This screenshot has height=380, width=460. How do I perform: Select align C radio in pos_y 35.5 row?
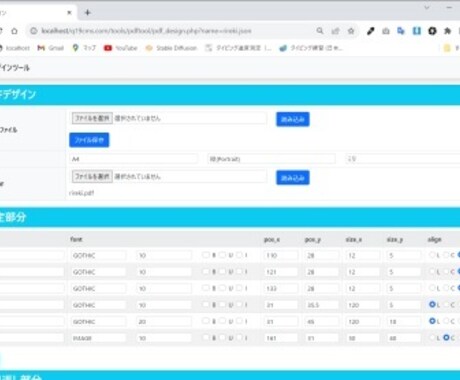pos(447,304)
